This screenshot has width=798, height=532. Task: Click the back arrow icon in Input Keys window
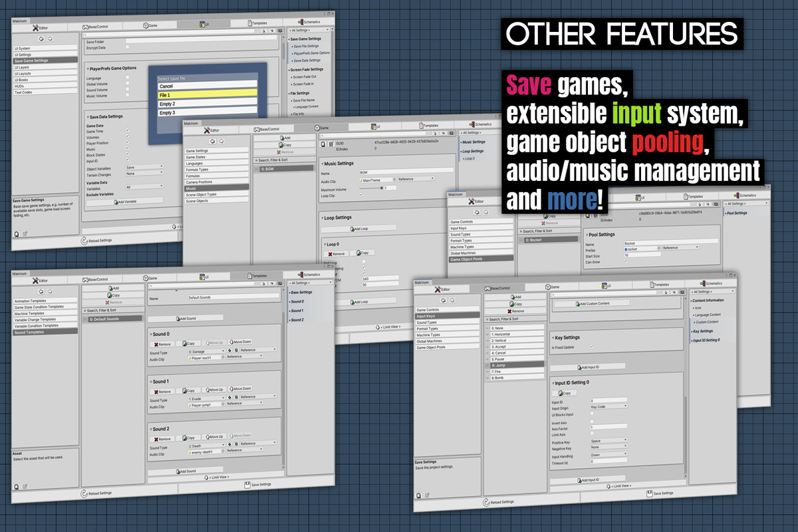(442, 300)
